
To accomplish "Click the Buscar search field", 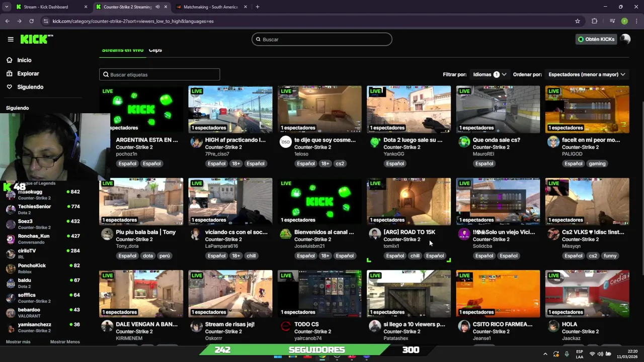I will (x=322, y=39).
